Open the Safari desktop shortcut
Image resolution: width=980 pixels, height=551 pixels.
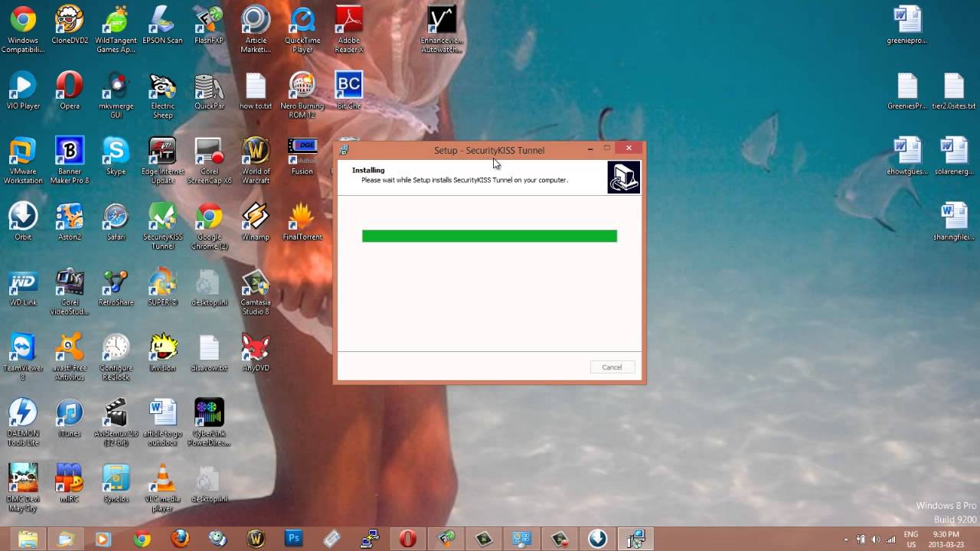[116, 221]
